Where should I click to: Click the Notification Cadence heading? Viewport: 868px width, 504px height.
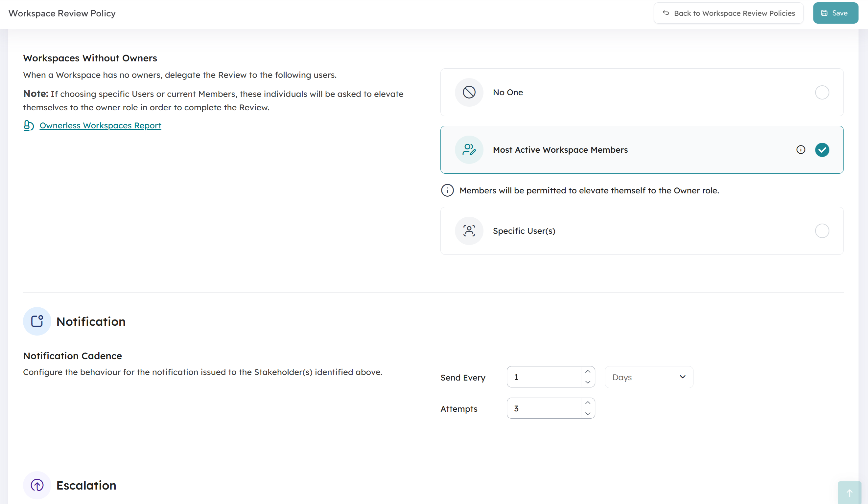coord(72,356)
